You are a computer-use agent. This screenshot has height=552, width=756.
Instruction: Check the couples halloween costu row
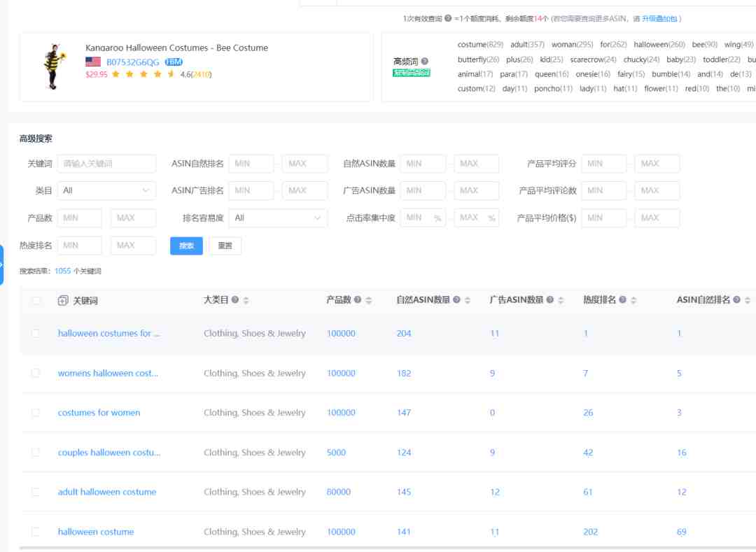tap(36, 452)
